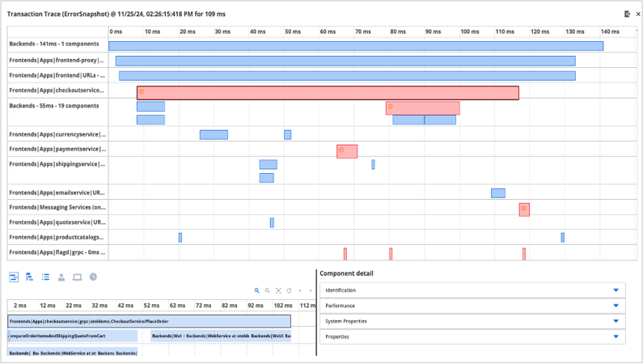Switch to the tree hierarchy view icon
The width and height of the screenshot is (643, 364).
(x=30, y=277)
